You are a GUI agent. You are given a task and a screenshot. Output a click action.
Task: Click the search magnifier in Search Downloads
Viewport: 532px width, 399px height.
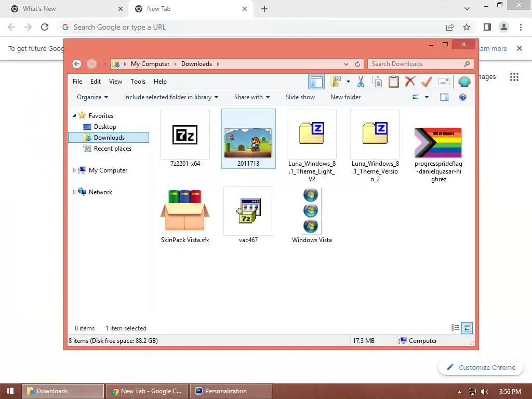point(467,64)
